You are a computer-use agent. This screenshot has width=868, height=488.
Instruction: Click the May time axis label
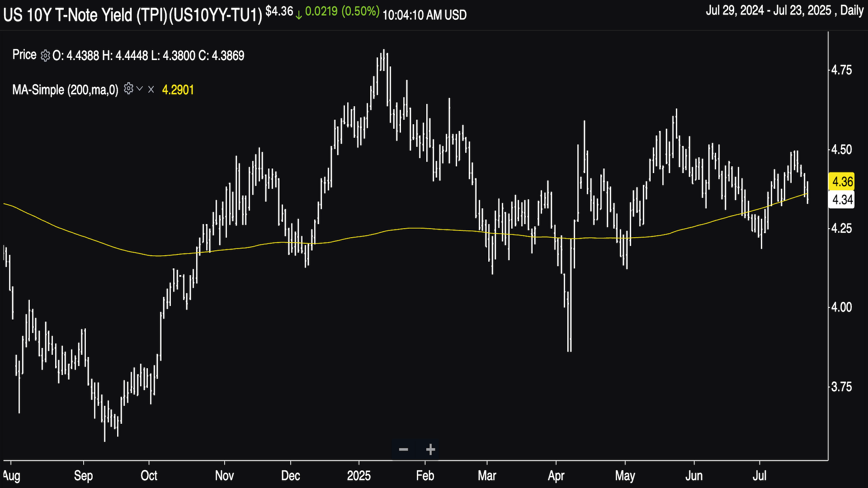coord(625,475)
